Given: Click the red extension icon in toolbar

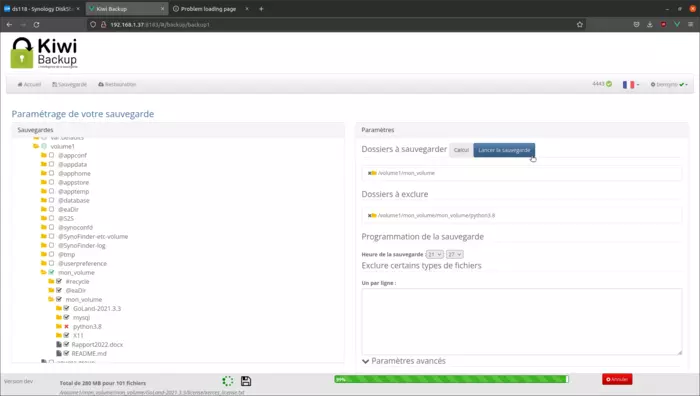Looking at the screenshot, I should tap(663, 25).
